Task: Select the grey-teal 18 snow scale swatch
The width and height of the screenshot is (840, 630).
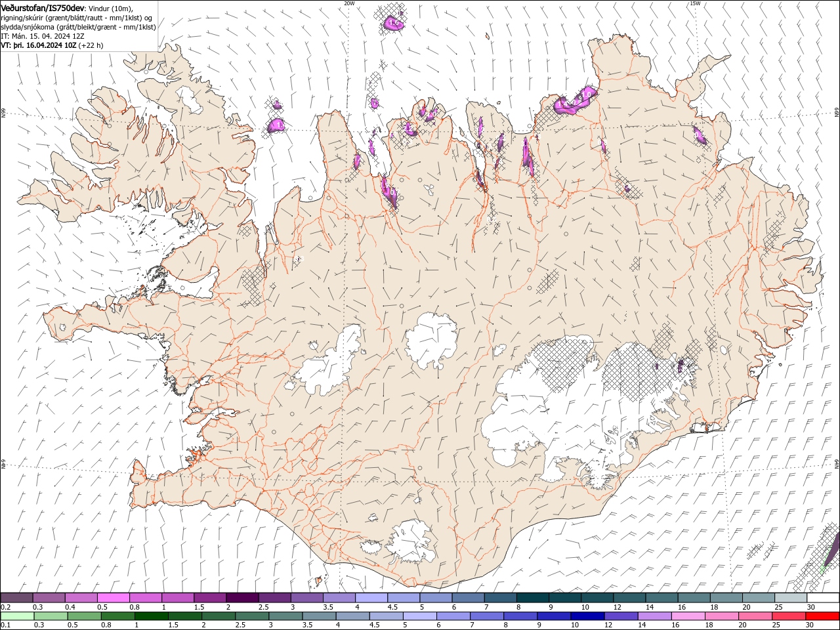Action: [x=727, y=598]
